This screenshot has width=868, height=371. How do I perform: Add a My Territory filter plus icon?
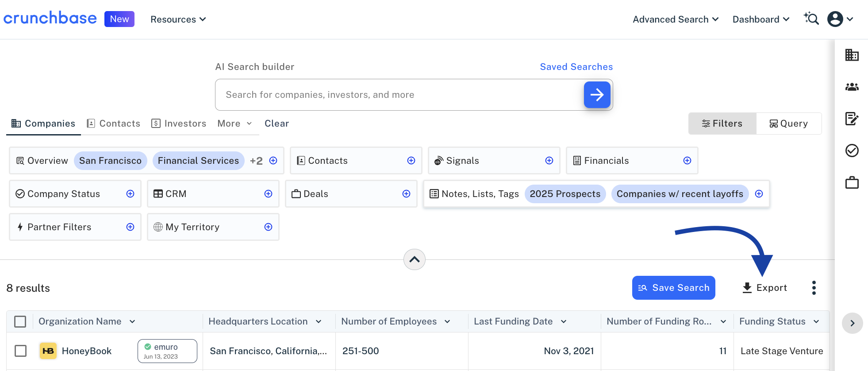pyautogui.click(x=268, y=227)
